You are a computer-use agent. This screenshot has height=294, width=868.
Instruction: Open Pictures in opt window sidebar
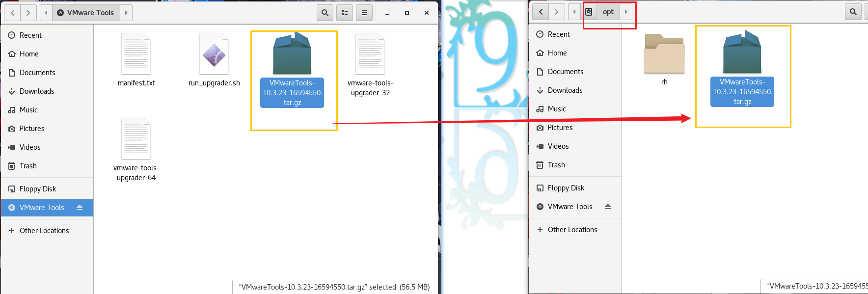tap(575, 128)
